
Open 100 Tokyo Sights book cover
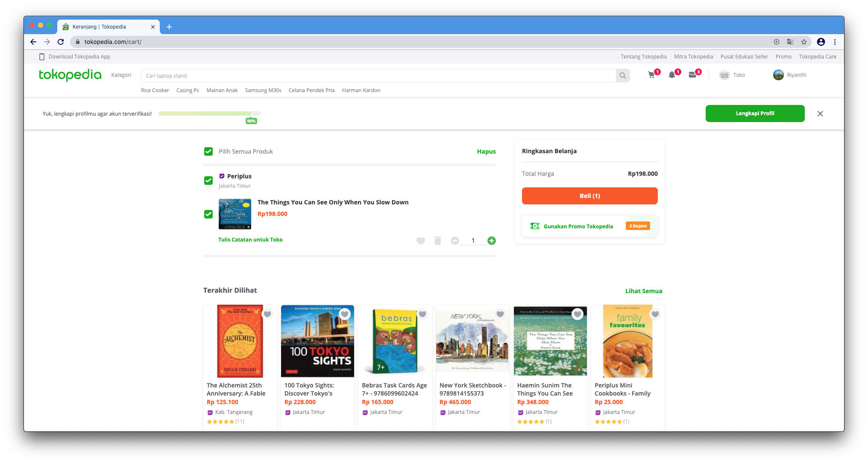pos(318,341)
